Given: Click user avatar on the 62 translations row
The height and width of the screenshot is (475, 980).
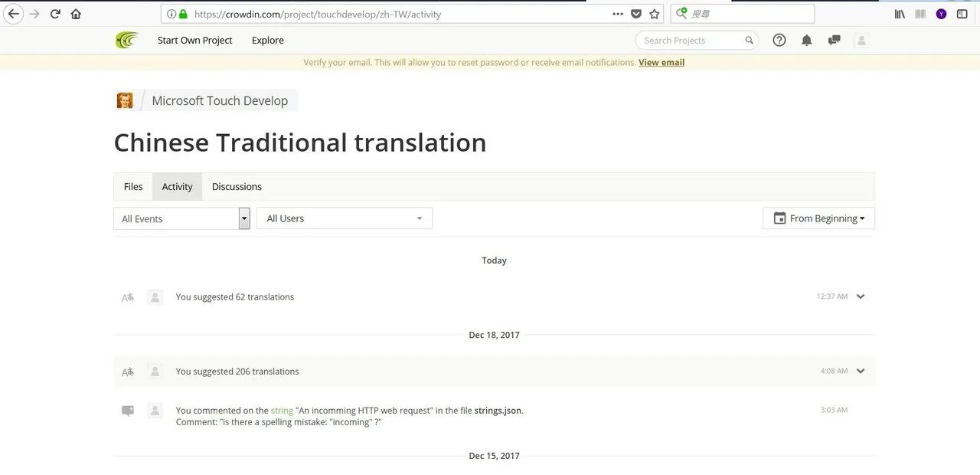Looking at the screenshot, I should [x=155, y=297].
